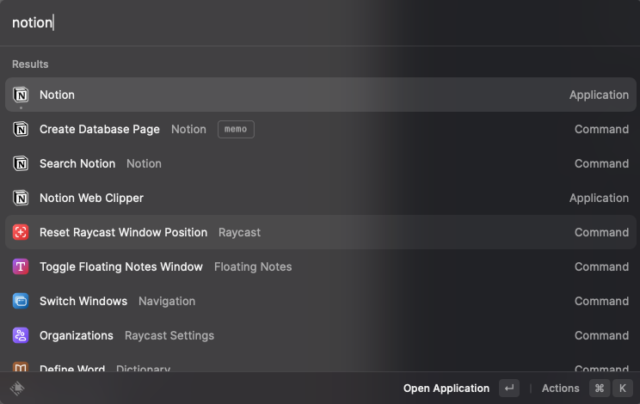Click the Raycast logo in bottom bar
The width and height of the screenshot is (640, 404).
(x=17, y=388)
